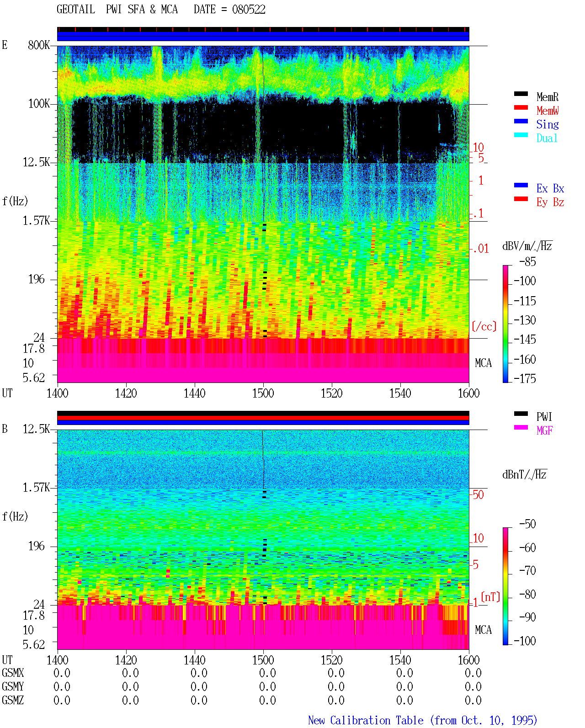Click the black PWI legend swatch

pos(521,414)
